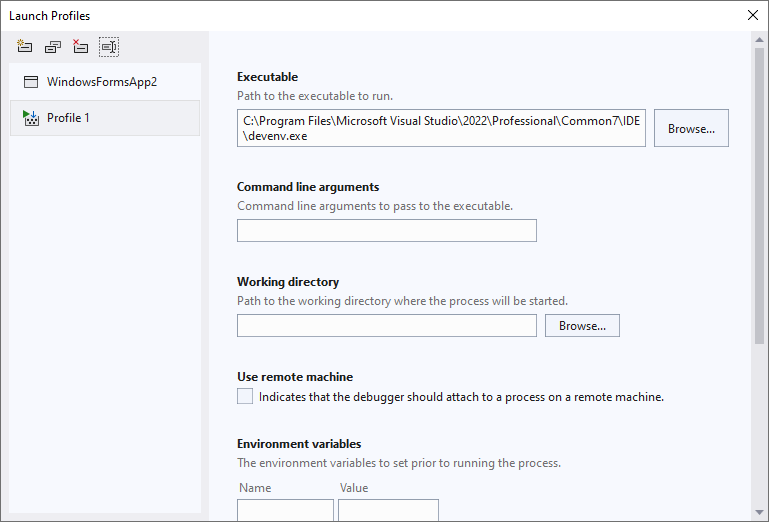Click the Working directory text field
The width and height of the screenshot is (769, 522).
click(387, 326)
